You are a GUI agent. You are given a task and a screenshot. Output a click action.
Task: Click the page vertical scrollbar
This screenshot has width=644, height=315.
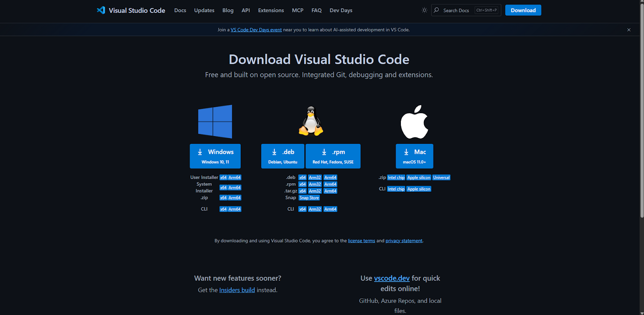coord(642,121)
